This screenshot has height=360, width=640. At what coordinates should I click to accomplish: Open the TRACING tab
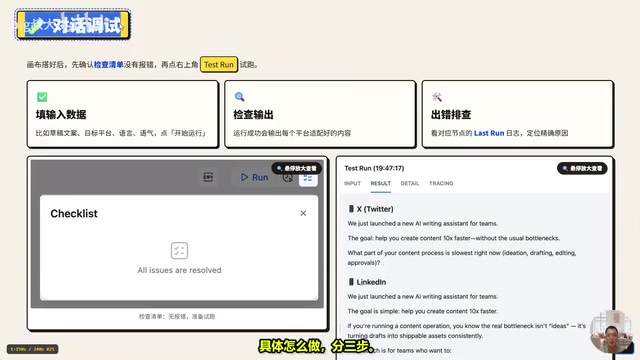(x=441, y=183)
